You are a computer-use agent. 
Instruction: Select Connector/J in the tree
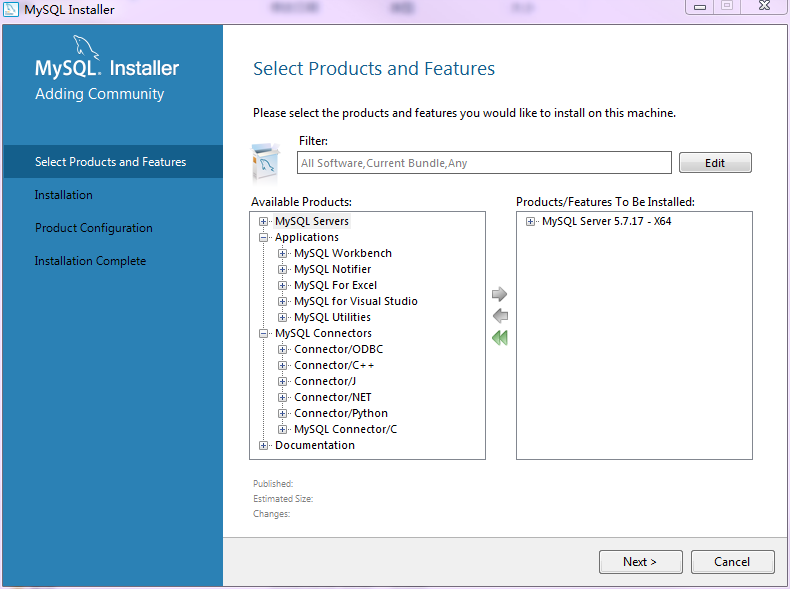(x=325, y=381)
